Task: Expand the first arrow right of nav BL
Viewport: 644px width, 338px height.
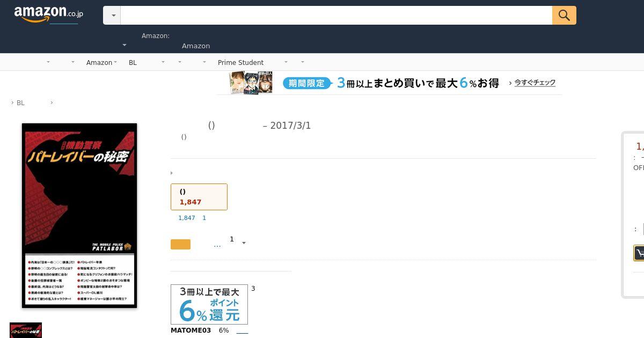Action: (163, 62)
